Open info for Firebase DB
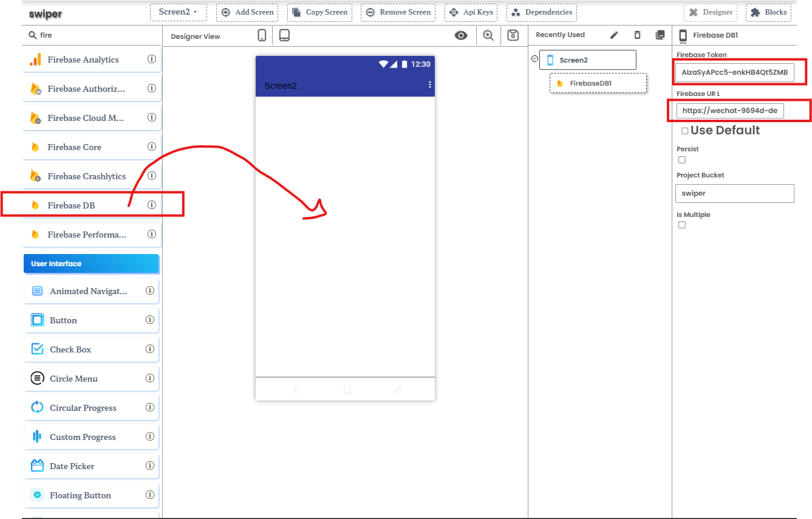 click(x=152, y=205)
